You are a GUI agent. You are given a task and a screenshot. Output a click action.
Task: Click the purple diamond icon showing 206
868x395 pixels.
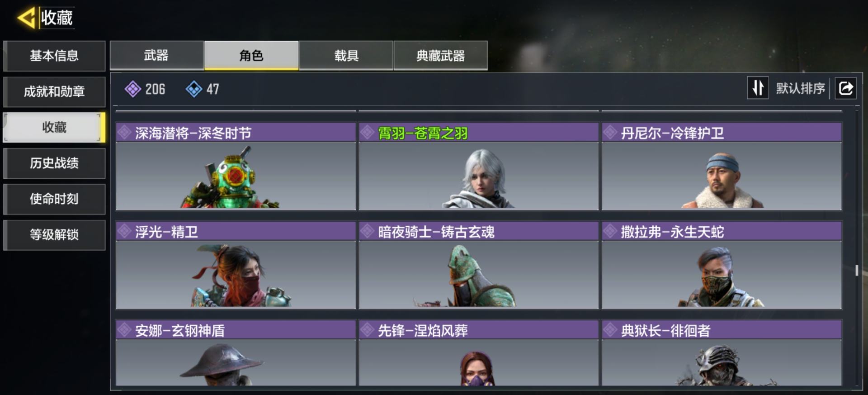[x=132, y=89]
